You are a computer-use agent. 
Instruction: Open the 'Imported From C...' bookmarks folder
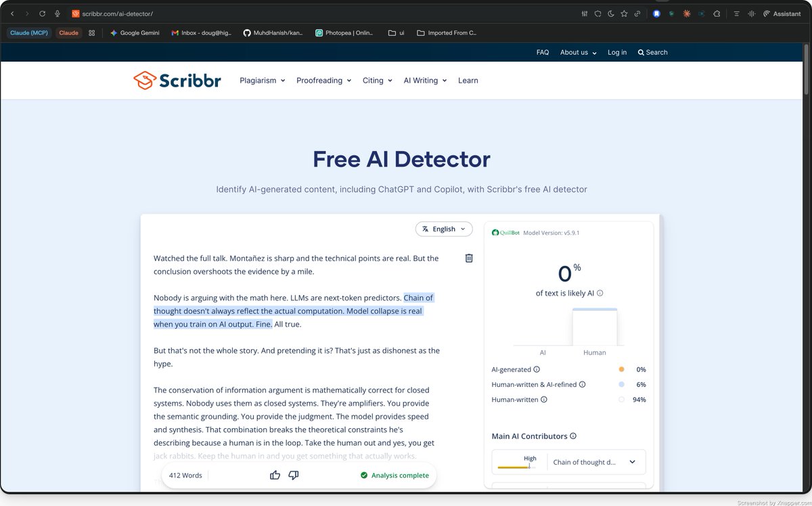point(447,32)
